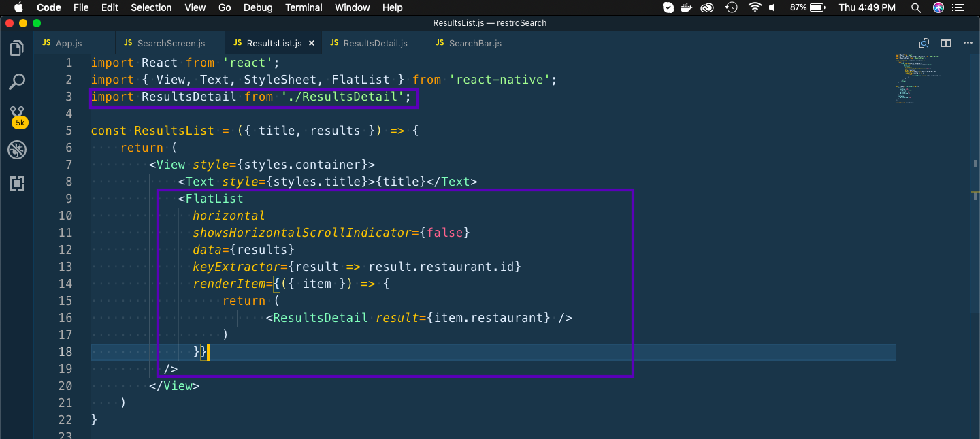
Task: Open Time Machine menu bar icon
Action: coord(732,7)
